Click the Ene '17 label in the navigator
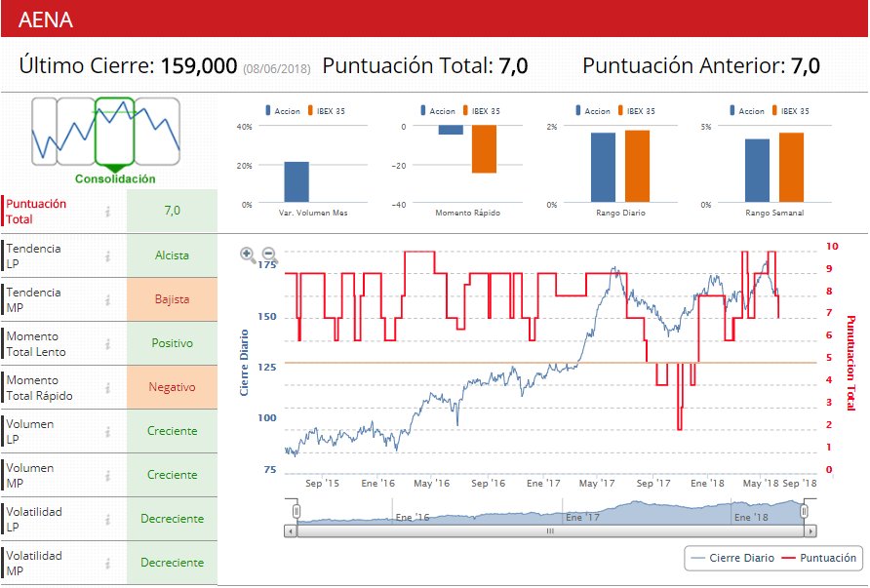870x588 pixels. coord(582,517)
